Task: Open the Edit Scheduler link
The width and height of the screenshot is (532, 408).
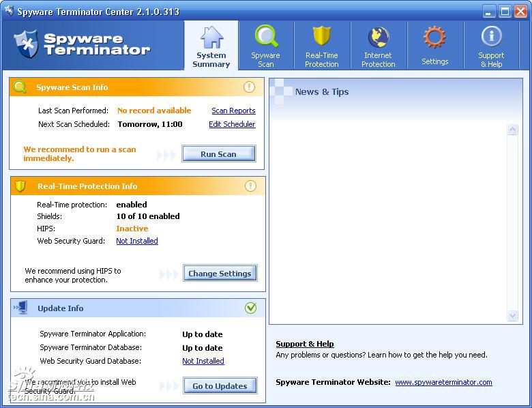Action: [232, 124]
